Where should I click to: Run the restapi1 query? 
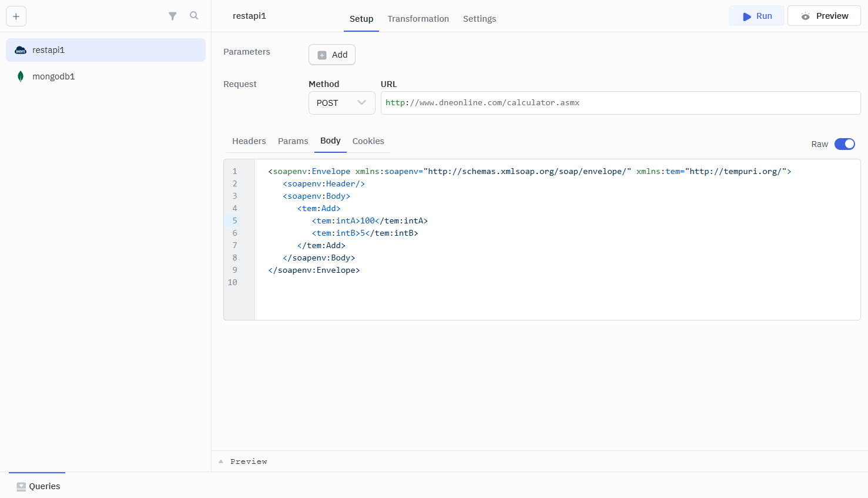(756, 16)
